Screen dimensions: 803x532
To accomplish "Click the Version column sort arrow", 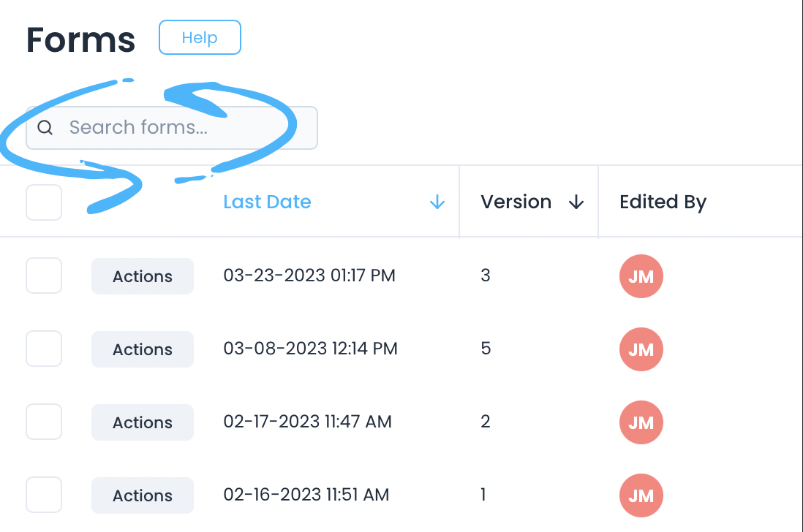I will pyautogui.click(x=576, y=202).
